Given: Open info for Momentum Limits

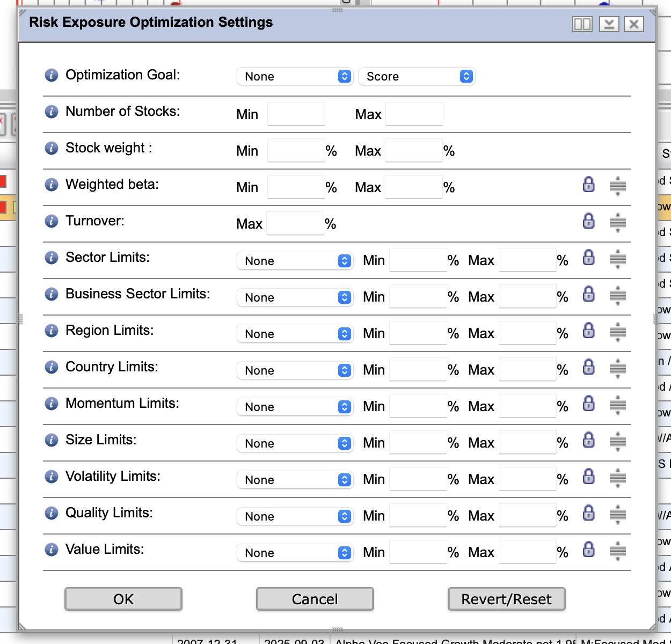Looking at the screenshot, I should click(51, 404).
